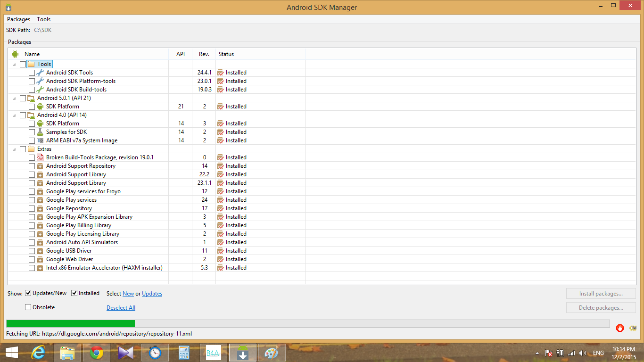
Task: Launch the B4A app from taskbar
Action: point(213,353)
